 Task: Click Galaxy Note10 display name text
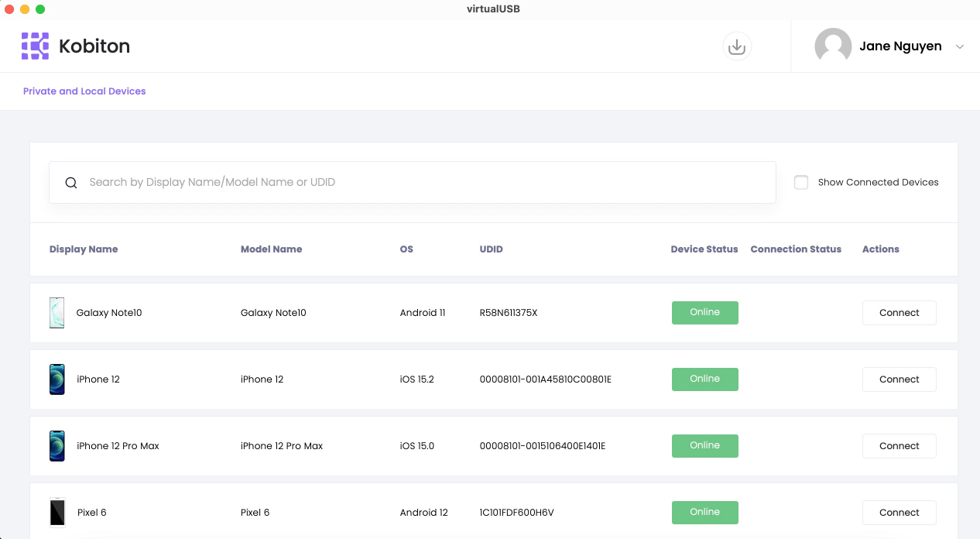point(109,313)
